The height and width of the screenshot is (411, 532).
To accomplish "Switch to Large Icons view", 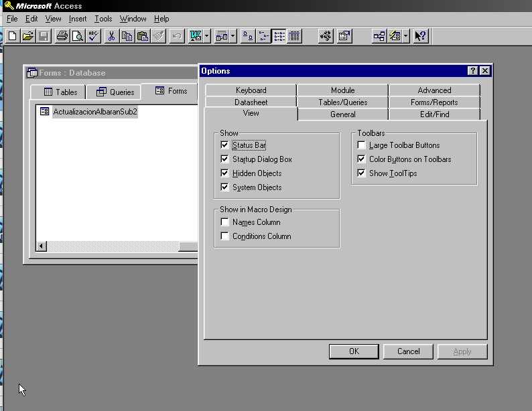I will (248, 36).
